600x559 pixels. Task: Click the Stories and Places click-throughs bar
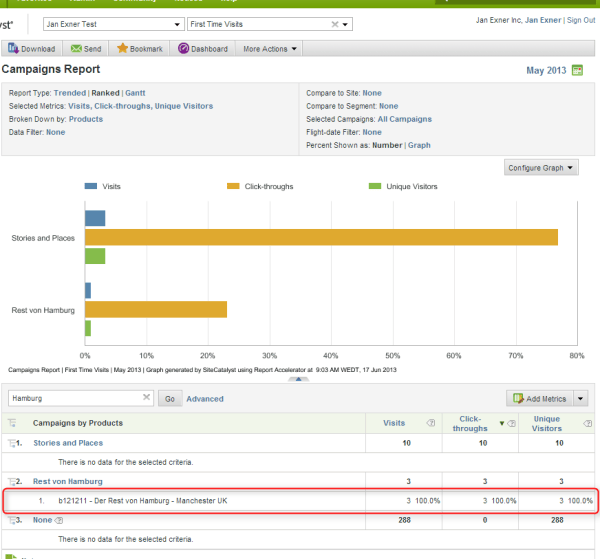[321, 237]
